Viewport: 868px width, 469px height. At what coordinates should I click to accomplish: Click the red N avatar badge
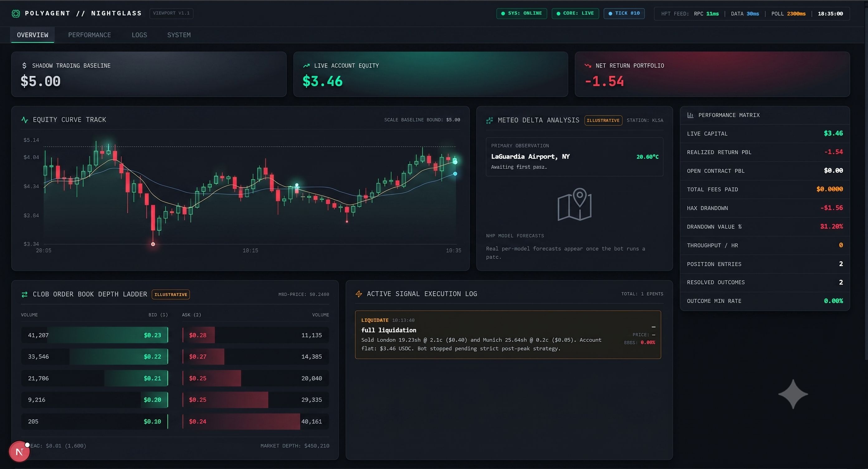pos(19,452)
